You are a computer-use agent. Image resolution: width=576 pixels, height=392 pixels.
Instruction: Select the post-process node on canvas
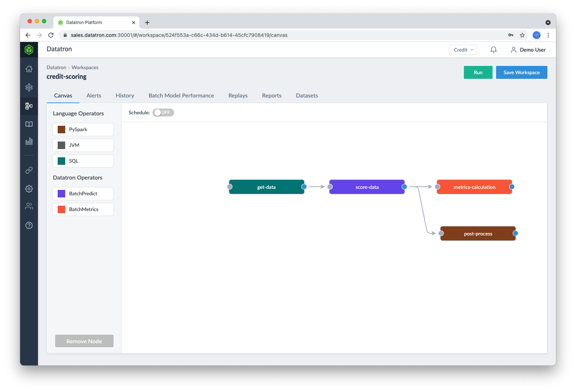pyautogui.click(x=478, y=234)
